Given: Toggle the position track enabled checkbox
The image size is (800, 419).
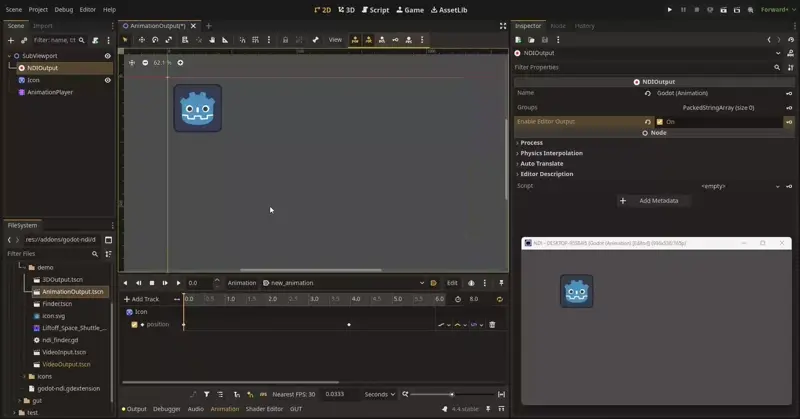Looking at the screenshot, I should click(134, 325).
